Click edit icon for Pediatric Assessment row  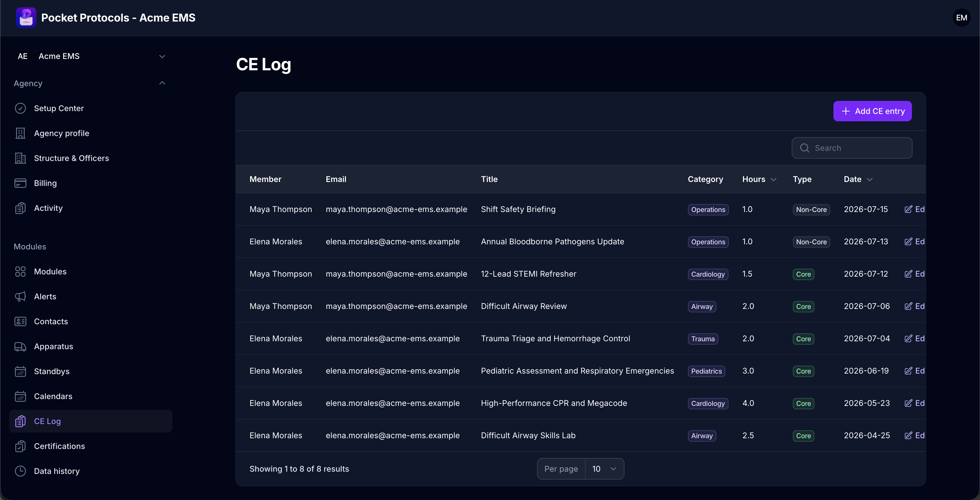[908, 371]
